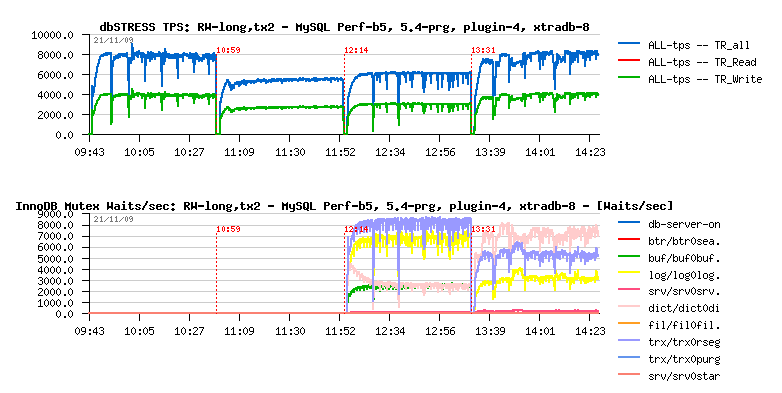Image resolution: width=782 pixels, height=393 pixels.
Task: Click the 21/11/09 date in TPS chart
Action: (x=113, y=40)
